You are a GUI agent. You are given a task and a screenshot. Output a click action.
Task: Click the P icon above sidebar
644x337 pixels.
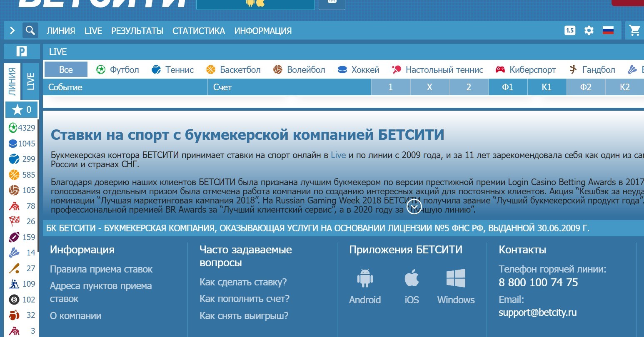point(22,52)
